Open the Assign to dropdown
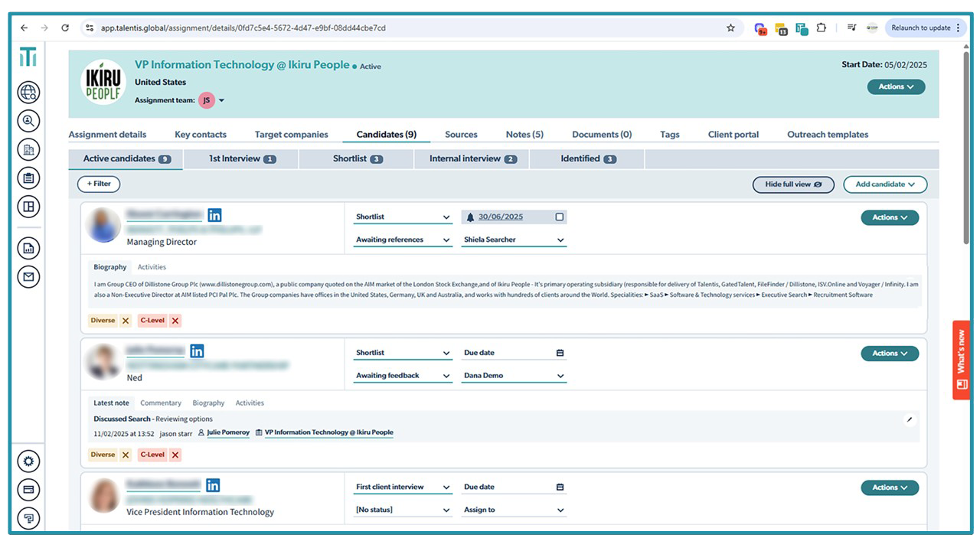980x551 pixels. tap(514, 510)
